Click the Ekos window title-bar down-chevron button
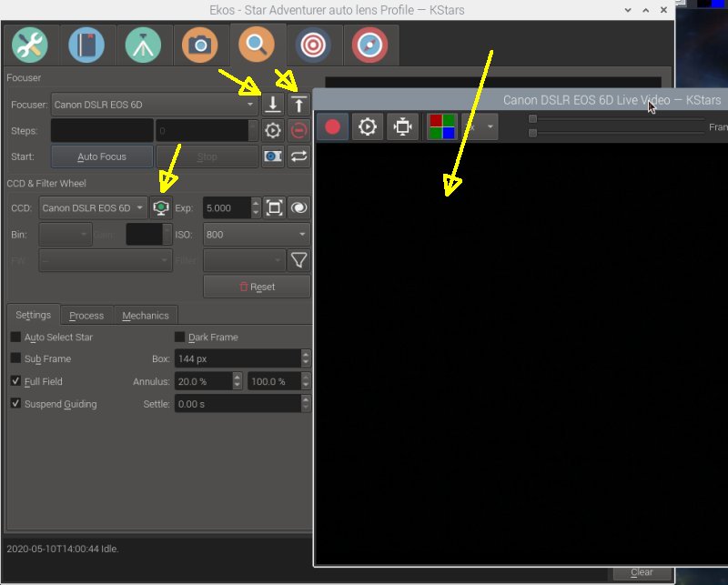This screenshot has width=728, height=585. [628, 10]
